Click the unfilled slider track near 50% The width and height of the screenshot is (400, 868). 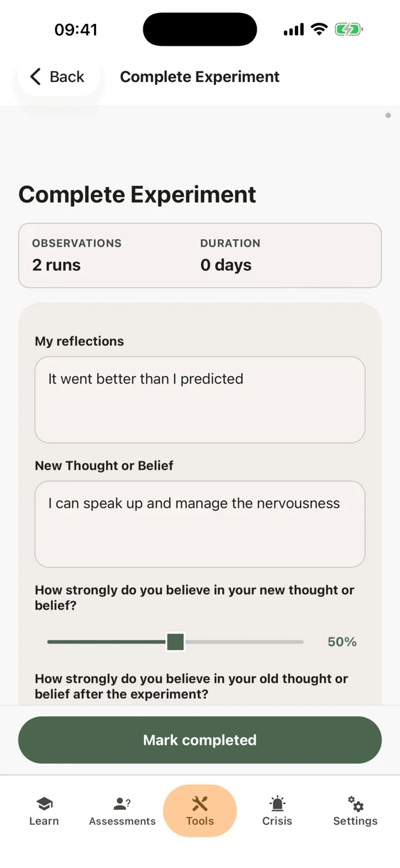tap(244, 642)
